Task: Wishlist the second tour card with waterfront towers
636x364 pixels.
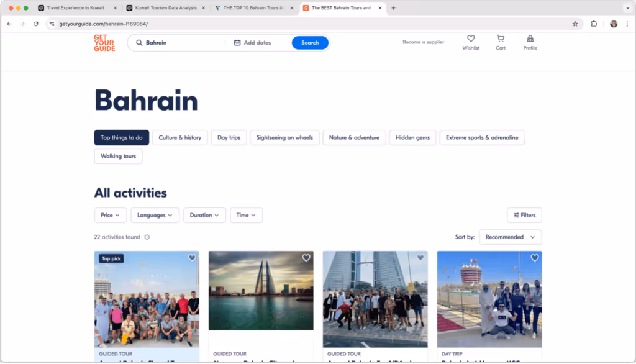Action: (x=306, y=258)
